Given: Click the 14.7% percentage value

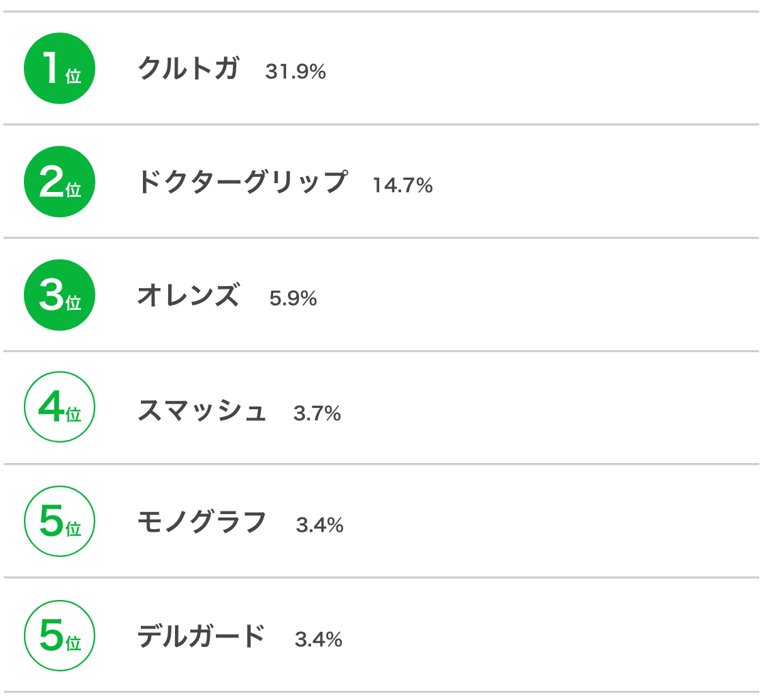Looking at the screenshot, I should 402,185.
